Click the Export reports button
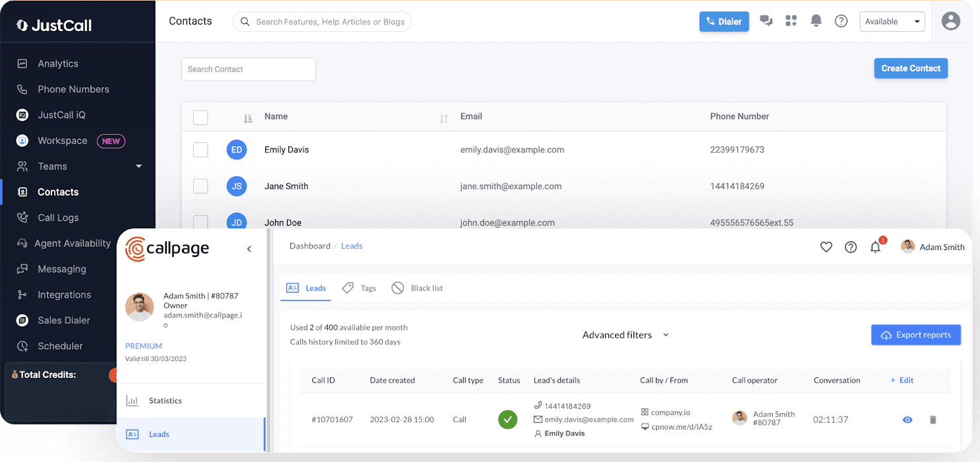The width and height of the screenshot is (980, 462). pos(916,335)
